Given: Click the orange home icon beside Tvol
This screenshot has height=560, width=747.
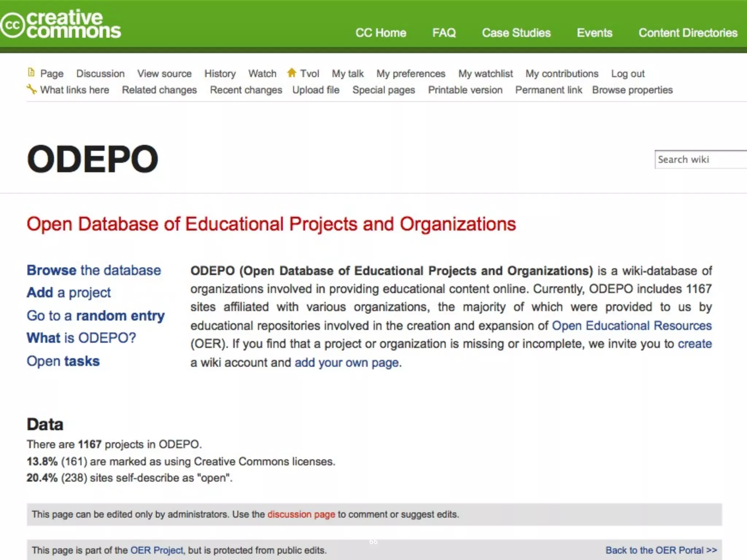Looking at the screenshot, I should (291, 73).
